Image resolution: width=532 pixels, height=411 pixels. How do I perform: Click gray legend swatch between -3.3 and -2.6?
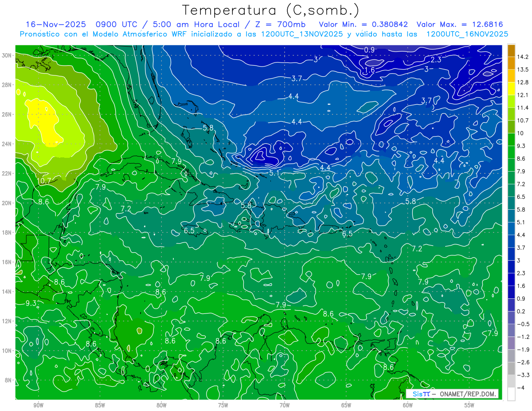(511, 368)
